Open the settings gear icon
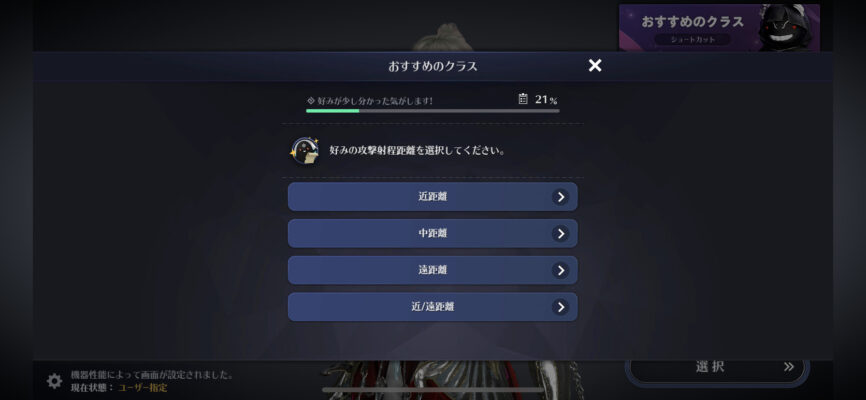 [54, 381]
